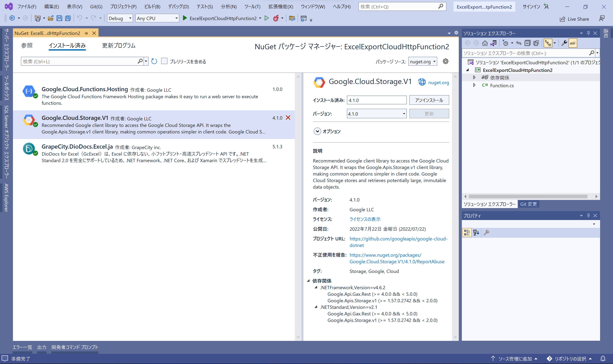Expand the Function.cs tree node

474,85
